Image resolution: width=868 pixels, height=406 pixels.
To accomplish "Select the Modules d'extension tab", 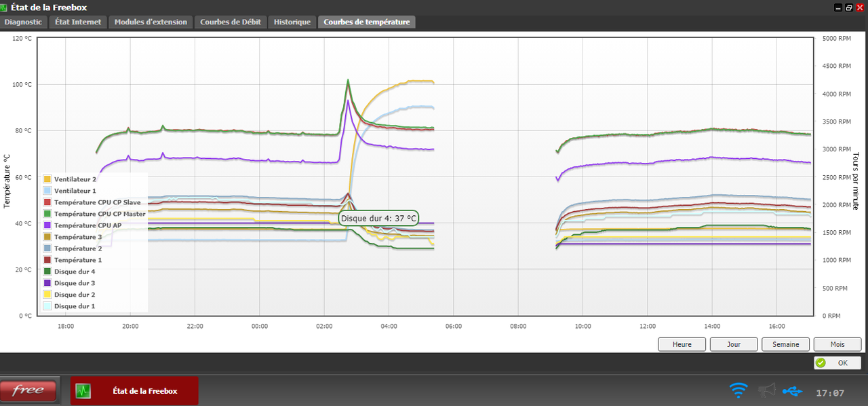I will click(x=151, y=22).
